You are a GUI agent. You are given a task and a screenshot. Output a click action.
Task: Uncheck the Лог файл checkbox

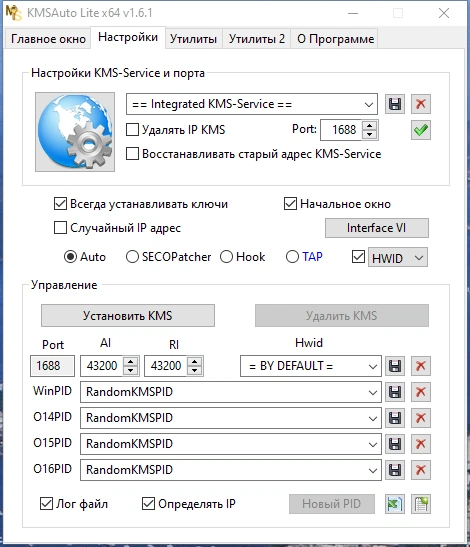pyautogui.click(x=46, y=504)
